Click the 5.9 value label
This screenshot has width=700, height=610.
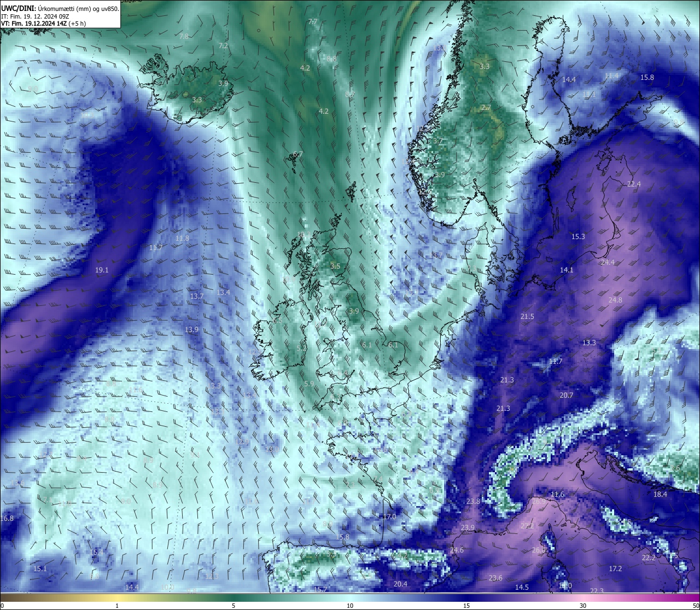pos(309,384)
